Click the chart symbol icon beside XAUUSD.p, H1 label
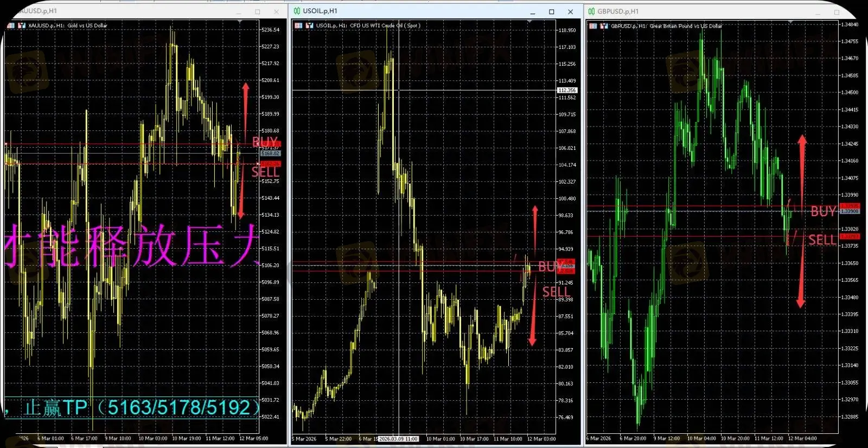Screen dimensions: 868x448 (x=22, y=26)
